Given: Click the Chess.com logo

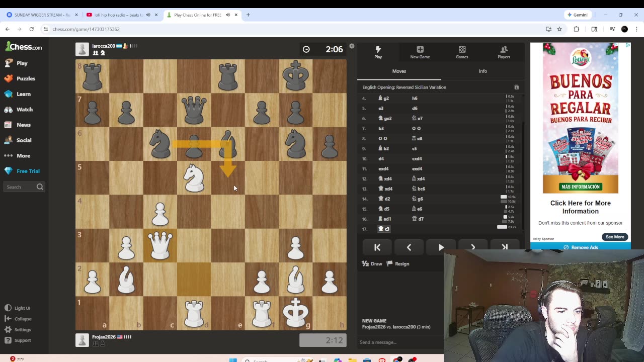Looking at the screenshot, I should [24, 47].
